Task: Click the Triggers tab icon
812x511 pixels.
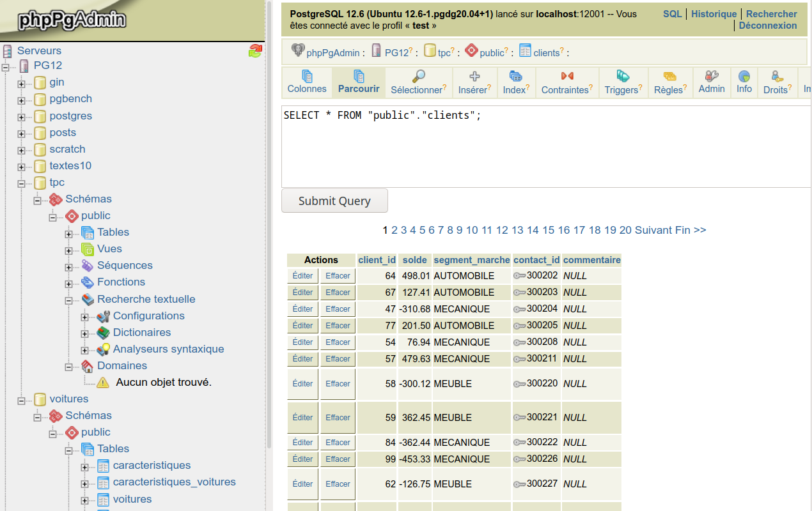Action: tap(623, 77)
